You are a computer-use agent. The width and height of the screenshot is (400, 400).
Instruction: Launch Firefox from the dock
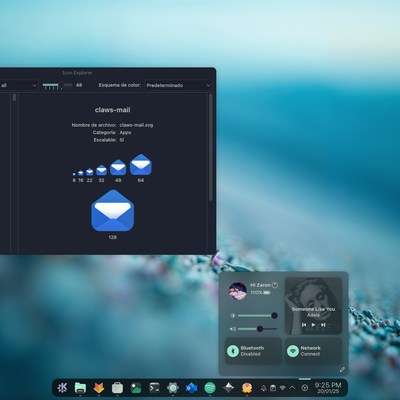99,388
